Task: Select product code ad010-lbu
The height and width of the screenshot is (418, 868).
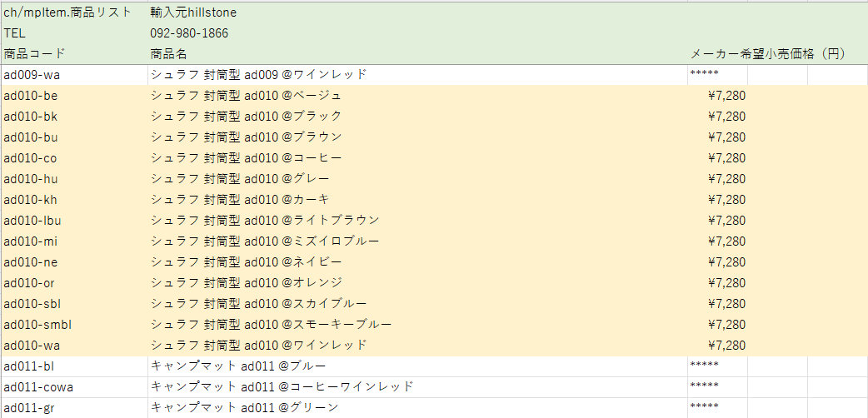Action: pos(32,220)
